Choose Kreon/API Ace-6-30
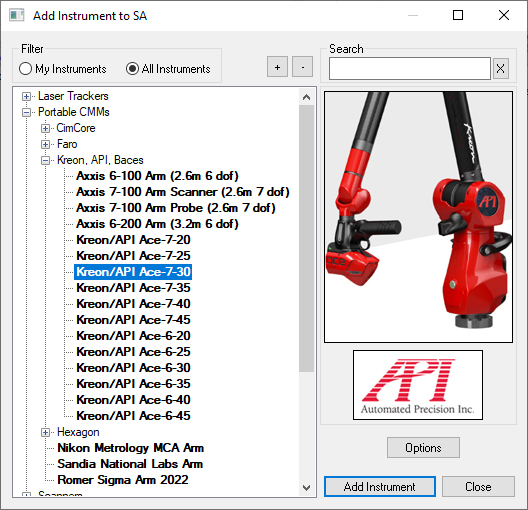Image resolution: width=528 pixels, height=510 pixels. coord(133,368)
